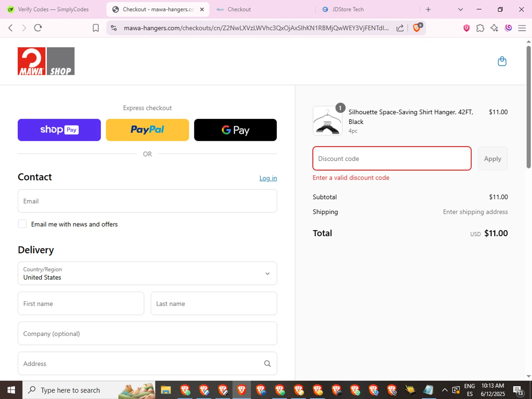Click the Silhouette Space-Saving Shirt Hanger title
532x399 pixels.
tap(411, 117)
